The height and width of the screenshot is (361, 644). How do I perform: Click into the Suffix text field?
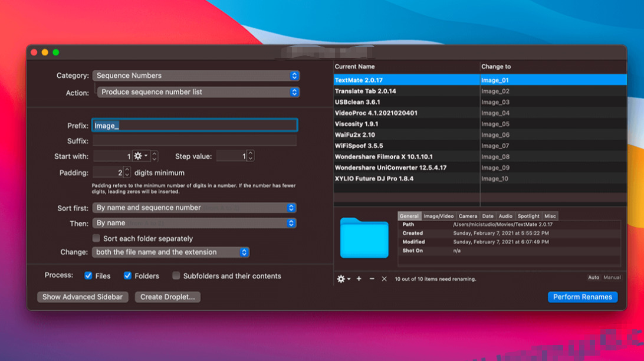click(x=195, y=141)
